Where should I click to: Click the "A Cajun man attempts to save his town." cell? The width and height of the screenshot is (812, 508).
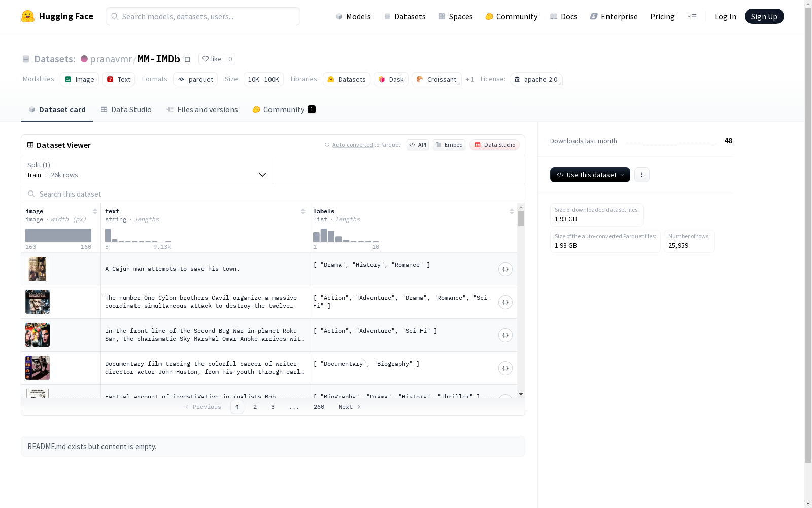205,269
